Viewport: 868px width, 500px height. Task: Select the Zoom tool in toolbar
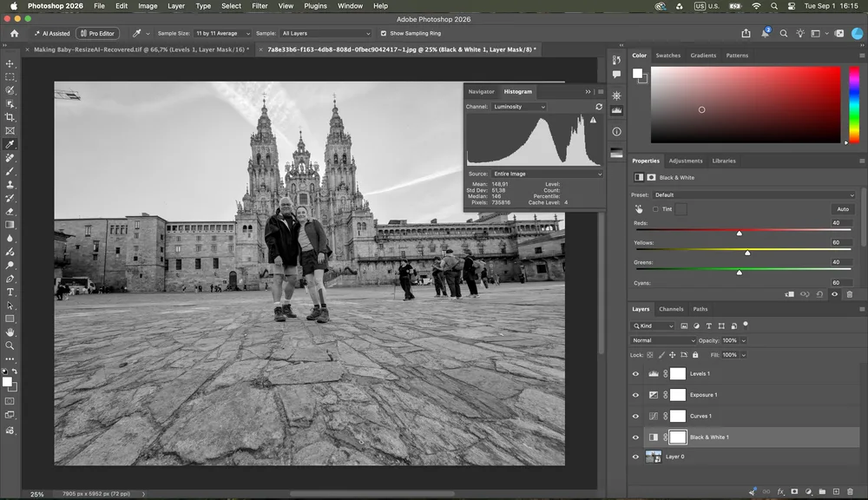pyautogui.click(x=10, y=345)
